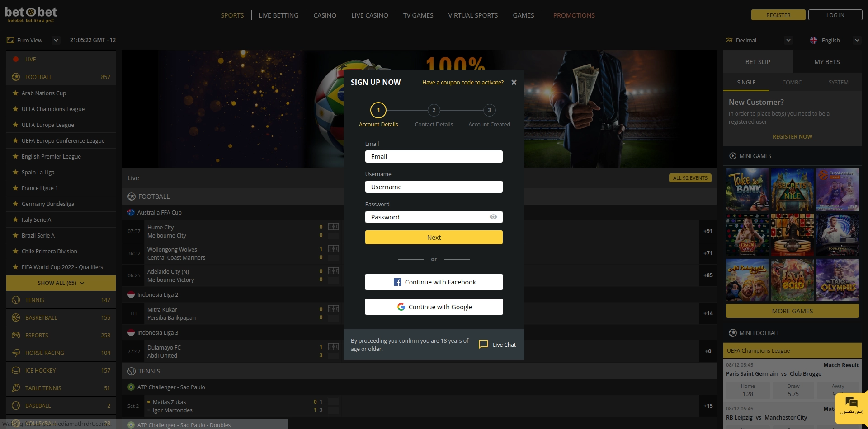Switch to Combo bet tab
868x429 pixels.
point(793,83)
